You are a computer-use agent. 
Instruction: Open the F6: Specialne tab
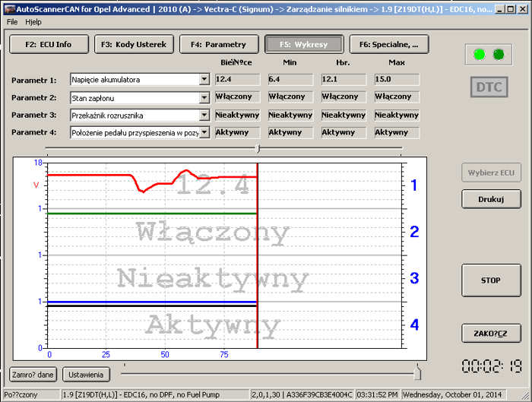point(388,45)
